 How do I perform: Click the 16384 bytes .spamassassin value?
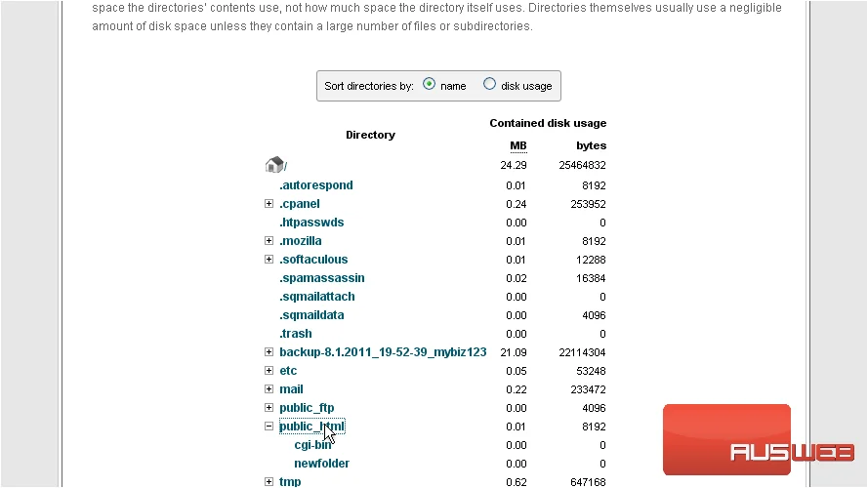(592, 278)
